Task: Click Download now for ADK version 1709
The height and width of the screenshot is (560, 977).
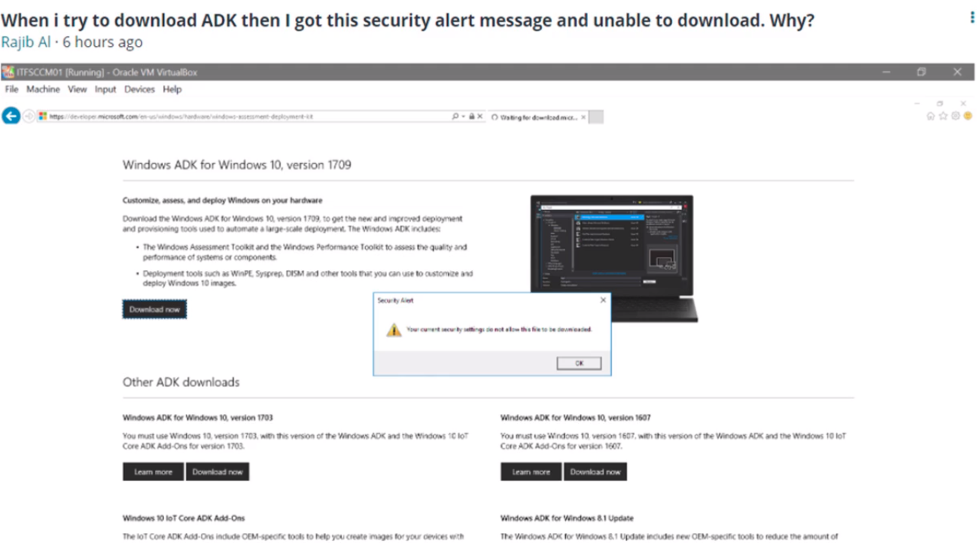Action: click(x=154, y=309)
